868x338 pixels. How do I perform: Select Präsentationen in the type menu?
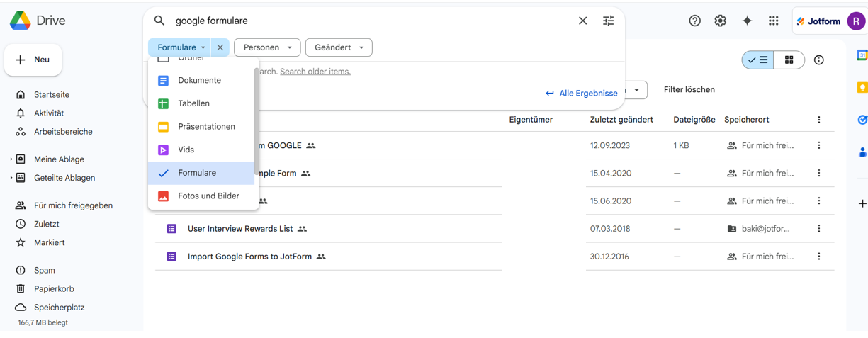(206, 127)
